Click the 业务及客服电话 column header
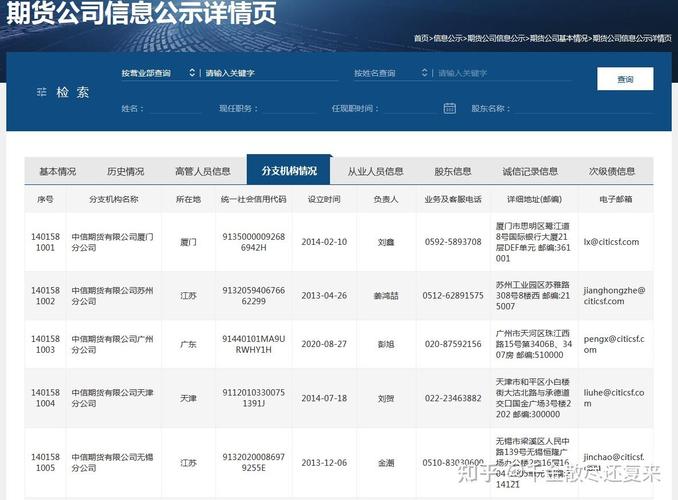The height and width of the screenshot is (500, 678). click(453, 199)
